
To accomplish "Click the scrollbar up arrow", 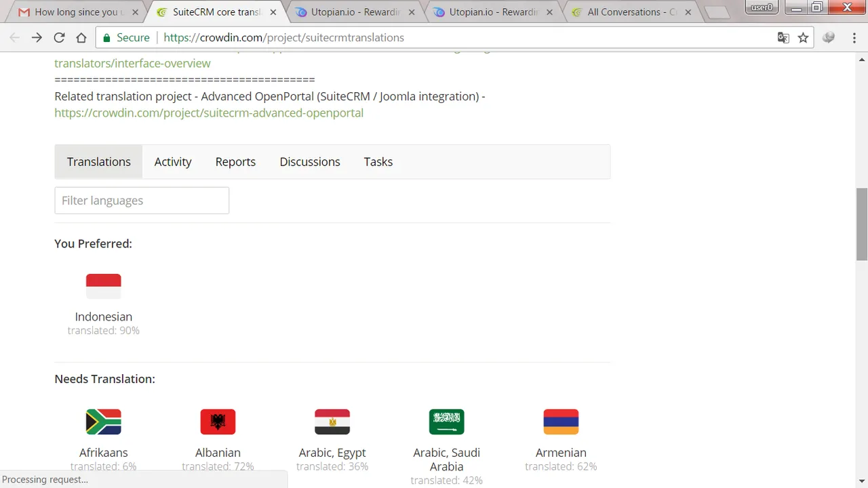I will click(862, 58).
